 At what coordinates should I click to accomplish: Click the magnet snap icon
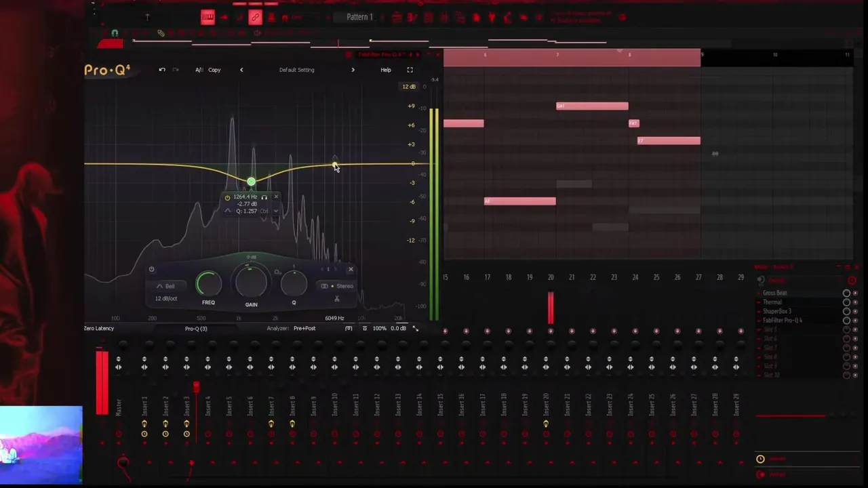(x=115, y=33)
